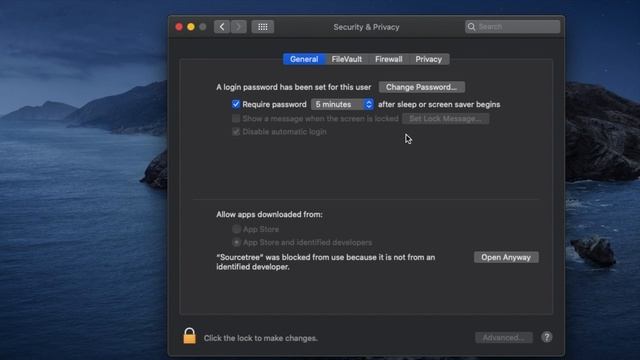Show all preferences grid icon
The height and width of the screenshot is (360, 640).
(263, 27)
